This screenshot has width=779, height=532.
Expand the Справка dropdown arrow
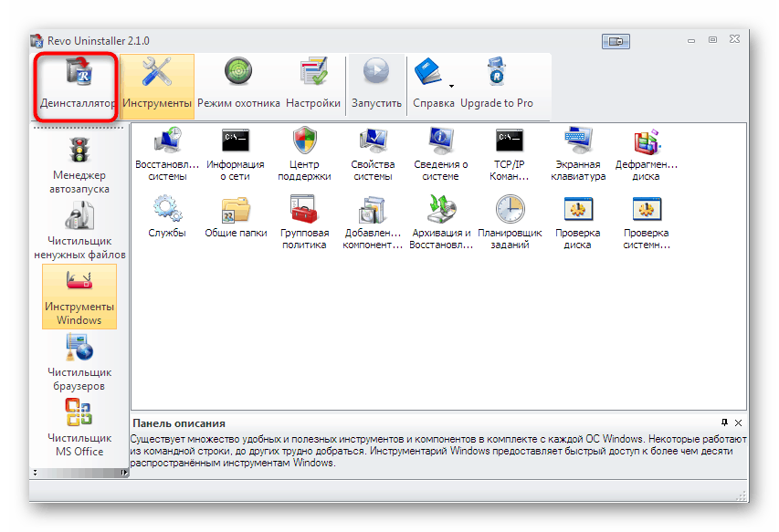click(x=452, y=86)
